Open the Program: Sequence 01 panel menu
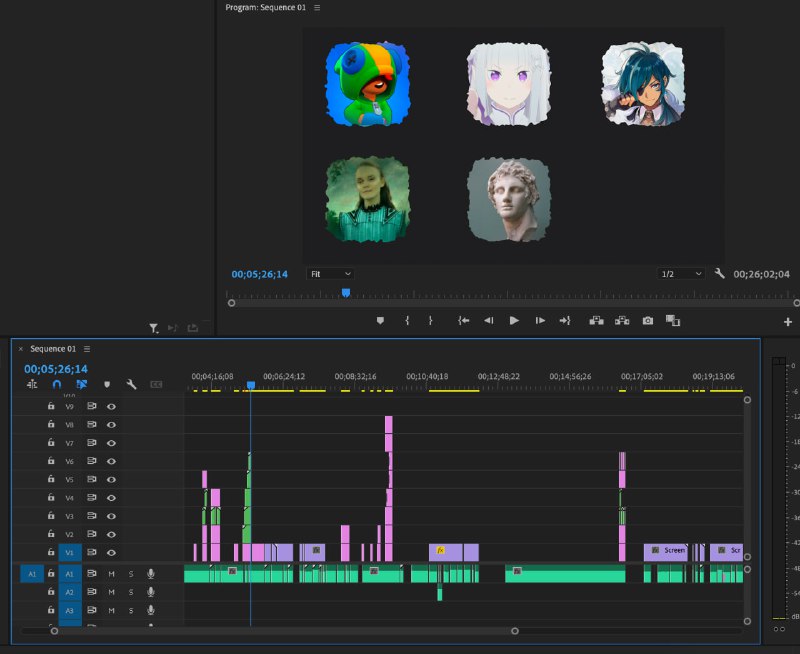Viewport: 800px width, 654px height. click(x=317, y=8)
